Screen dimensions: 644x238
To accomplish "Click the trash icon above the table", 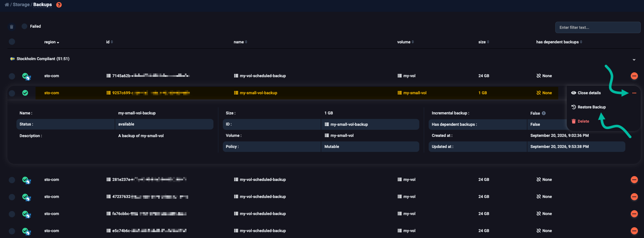I will tap(12, 27).
